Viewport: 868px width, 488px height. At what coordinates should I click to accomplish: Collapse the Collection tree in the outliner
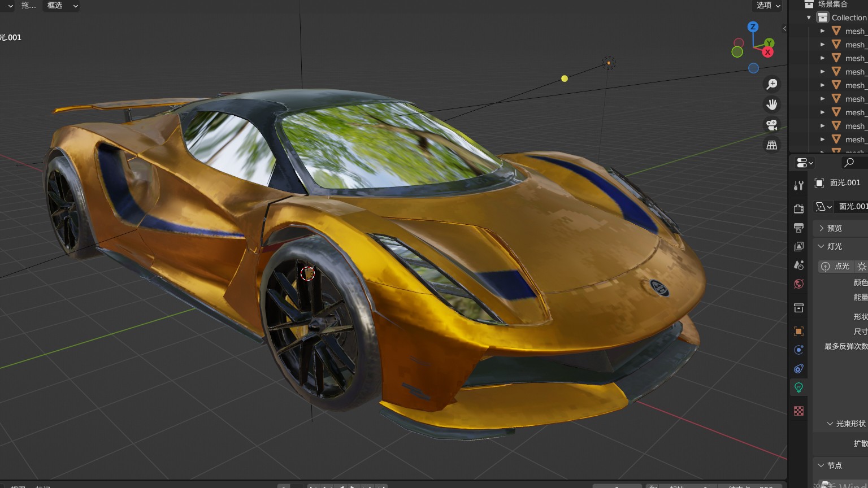(x=809, y=18)
